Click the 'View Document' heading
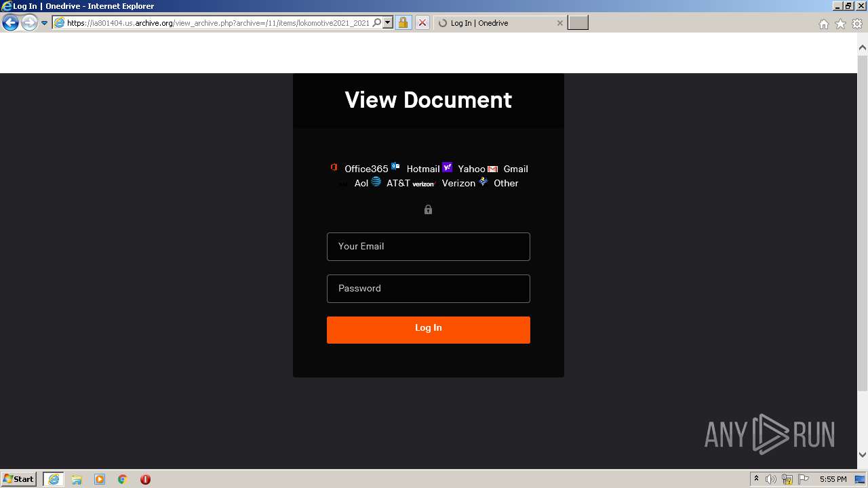This screenshot has height=488, width=868. pyautogui.click(x=428, y=100)
